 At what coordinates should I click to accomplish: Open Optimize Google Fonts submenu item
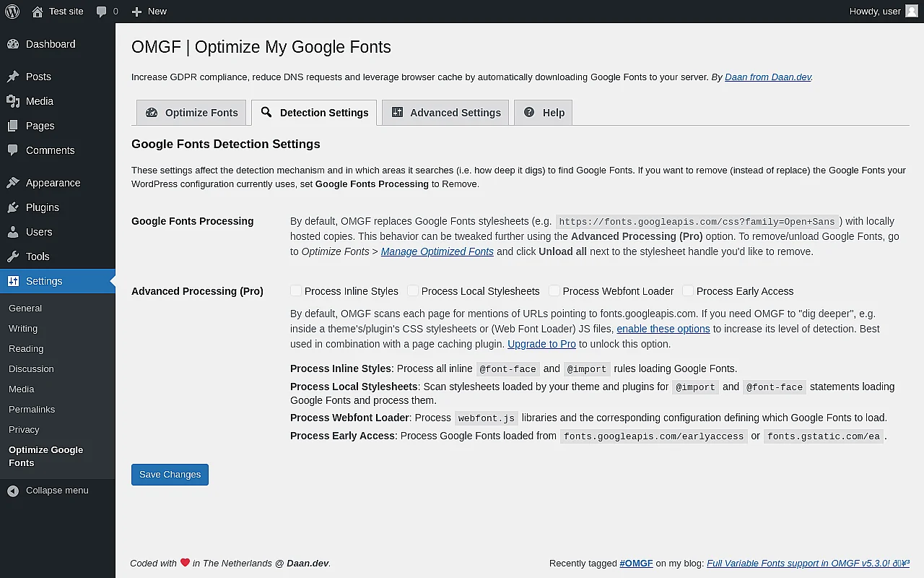click(x=46, y=456)
